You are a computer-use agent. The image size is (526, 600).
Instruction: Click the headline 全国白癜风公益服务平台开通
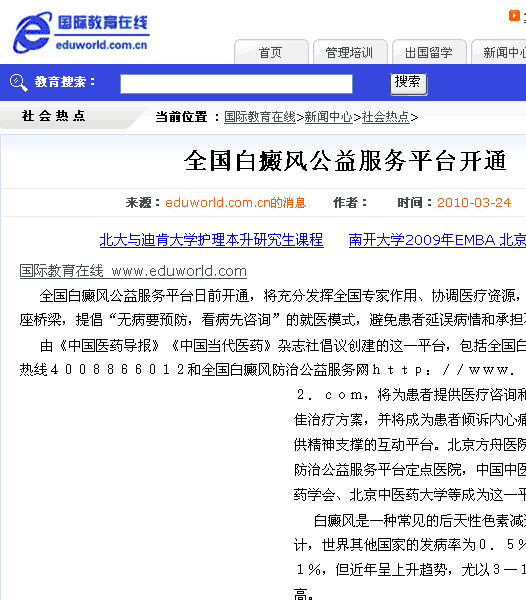345,161
